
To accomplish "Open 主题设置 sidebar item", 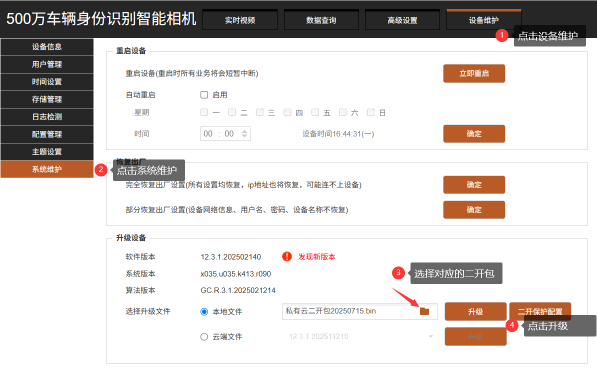I will [x=47, y=152].
